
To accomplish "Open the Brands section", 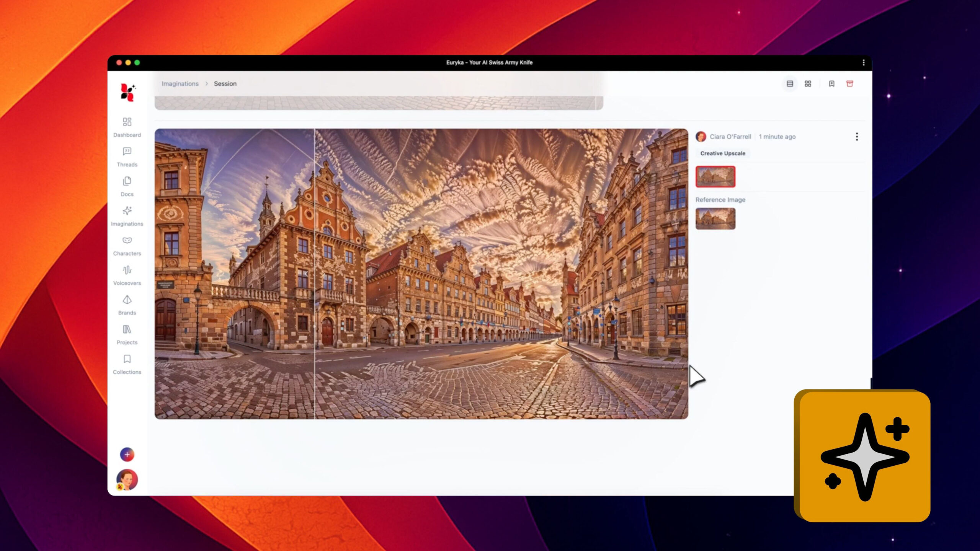I will [127, 300].
